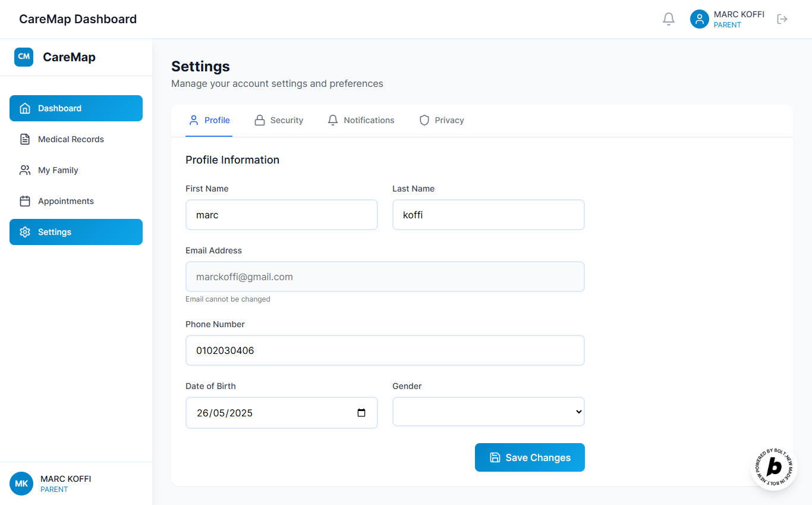The height and width of the screenshot is (505, 812).
Task: Click the notification bell icon
Action: pyautogui.click(x=669, y=19)
